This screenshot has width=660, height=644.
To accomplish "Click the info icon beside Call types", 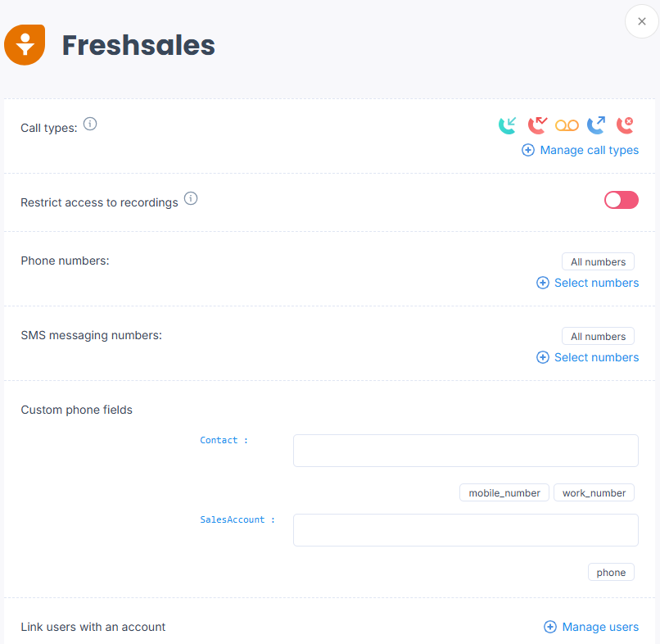I will 89,124.
